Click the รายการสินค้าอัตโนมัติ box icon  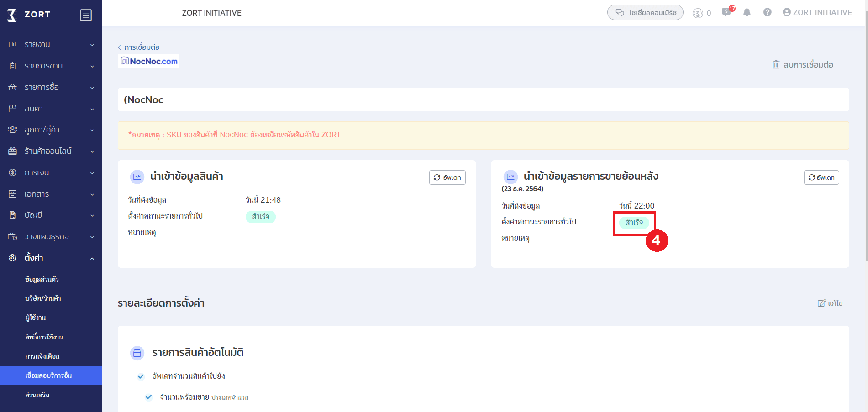137,353
